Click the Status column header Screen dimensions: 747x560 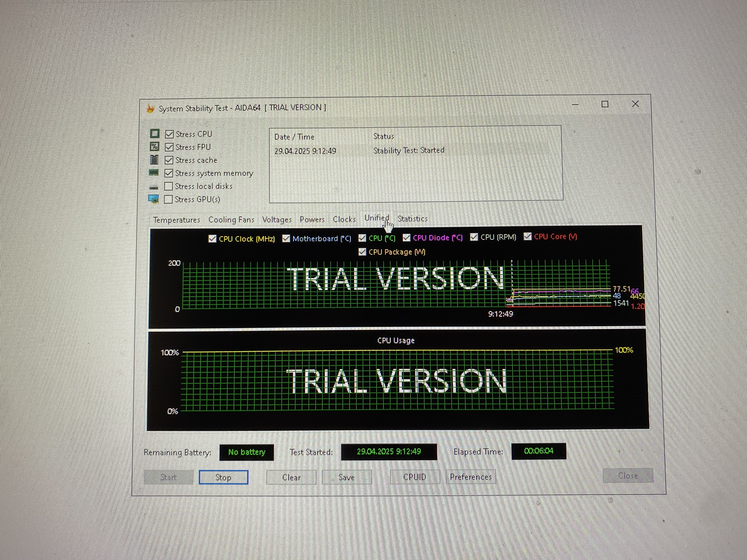[x=383, y=136]
